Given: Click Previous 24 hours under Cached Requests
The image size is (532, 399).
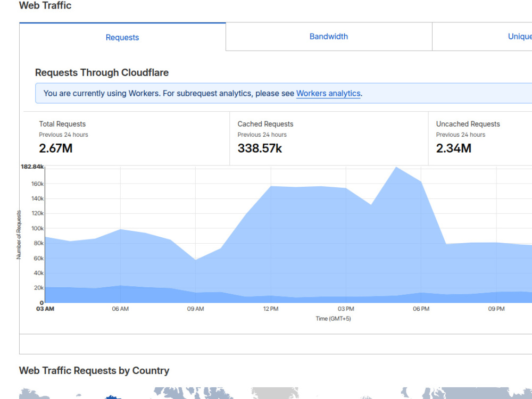Looking at the screenshot, I should pyautogui.click(x=262, y=135).
